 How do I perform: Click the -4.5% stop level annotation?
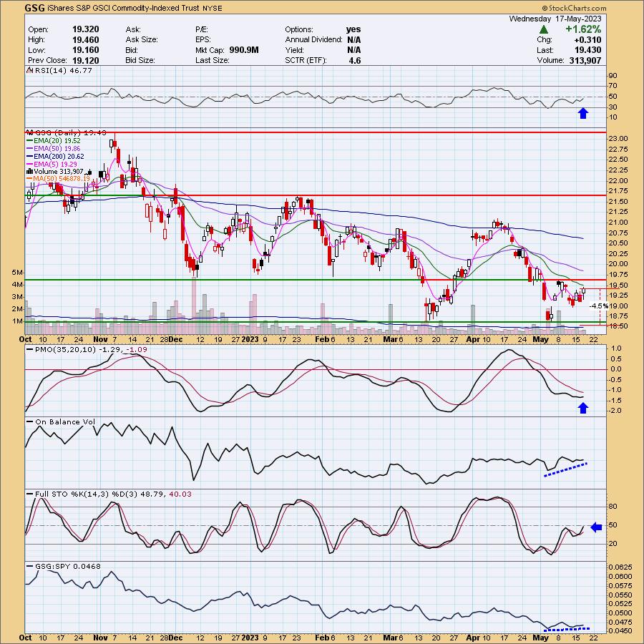click(598, 306)
